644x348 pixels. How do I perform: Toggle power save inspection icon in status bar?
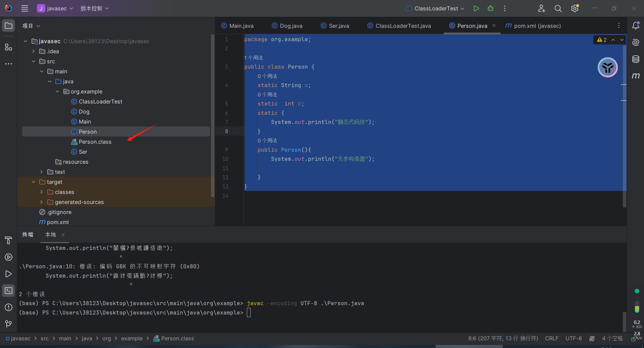point(592,339)
